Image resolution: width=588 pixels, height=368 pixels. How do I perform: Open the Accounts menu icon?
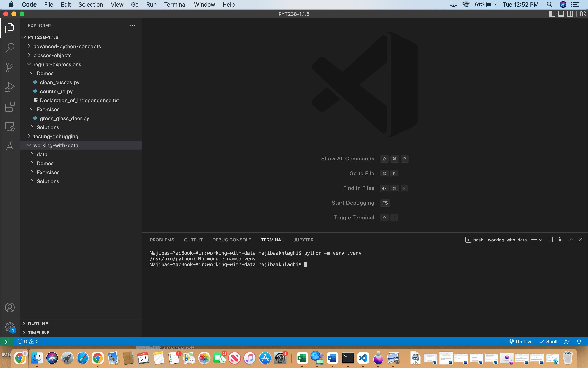click(x=10, y=307)
